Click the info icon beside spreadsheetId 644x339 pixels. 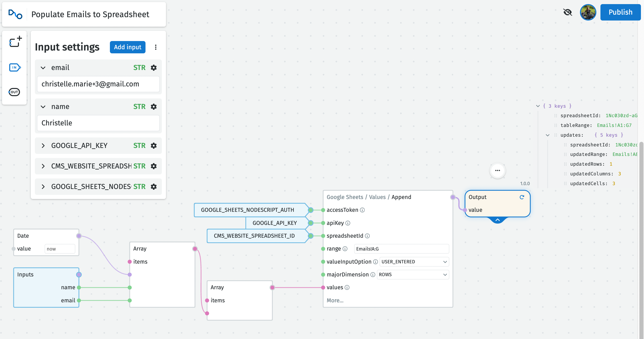[x=368, y=236]
